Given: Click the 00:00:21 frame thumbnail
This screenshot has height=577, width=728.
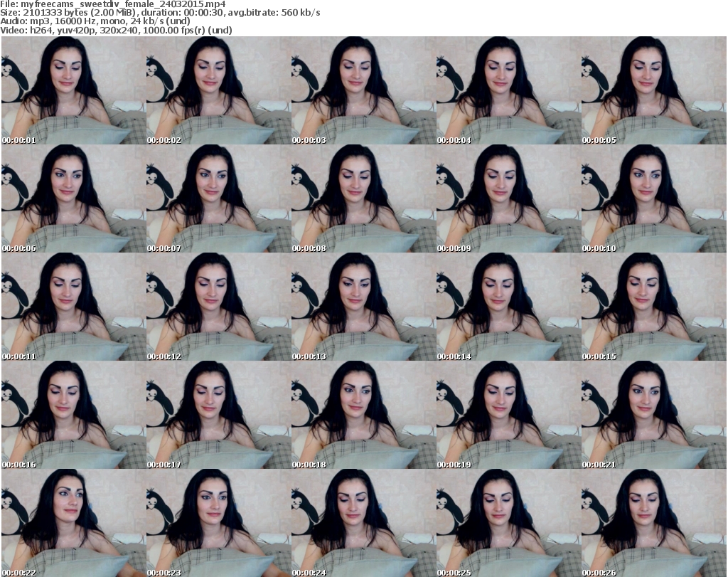Looking at the screenshot, I should coord(653,415).
